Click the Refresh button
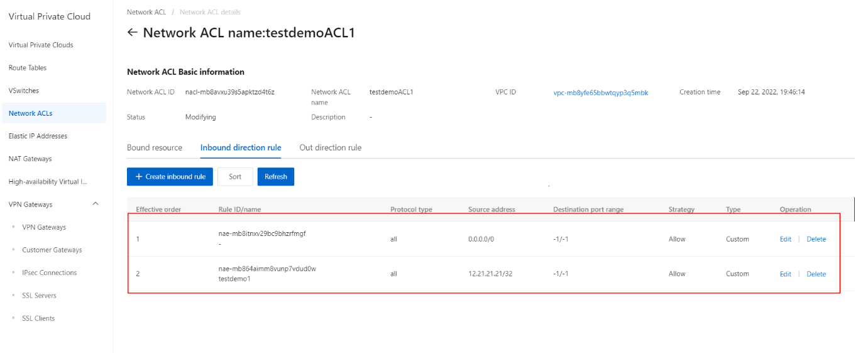The height and width of the screenshot is (353, 868). (x=275, y=177)
